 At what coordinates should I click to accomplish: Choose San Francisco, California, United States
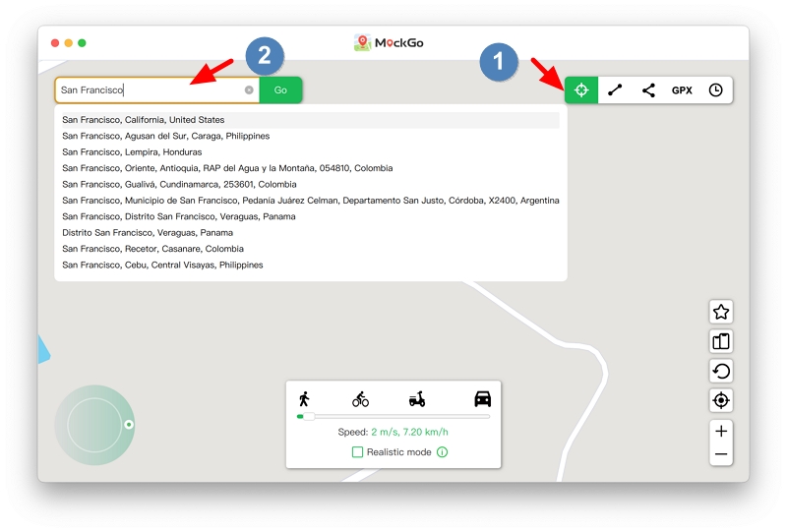[x=311, y=119]
